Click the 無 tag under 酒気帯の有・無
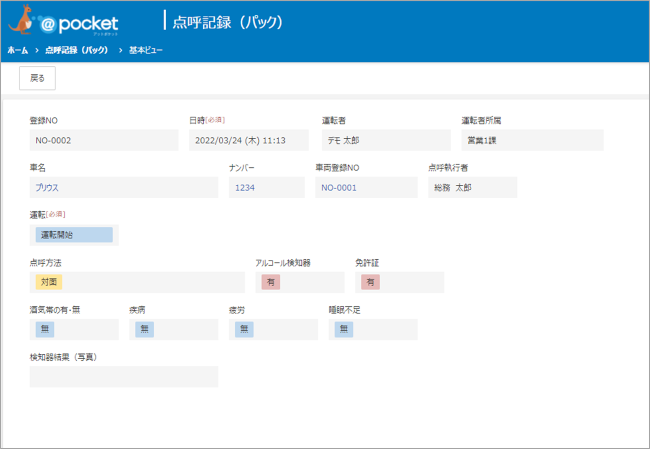The height and width of the screenshot is (449, 650). point(45,329)
